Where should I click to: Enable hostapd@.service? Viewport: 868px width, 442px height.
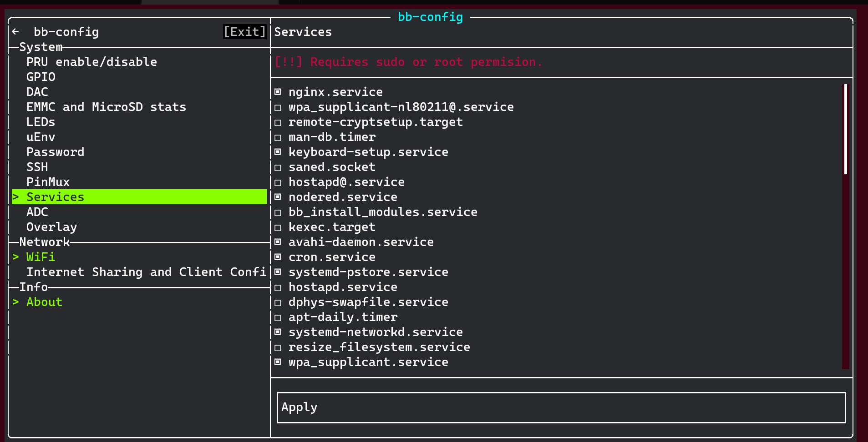tap(278, 182)
